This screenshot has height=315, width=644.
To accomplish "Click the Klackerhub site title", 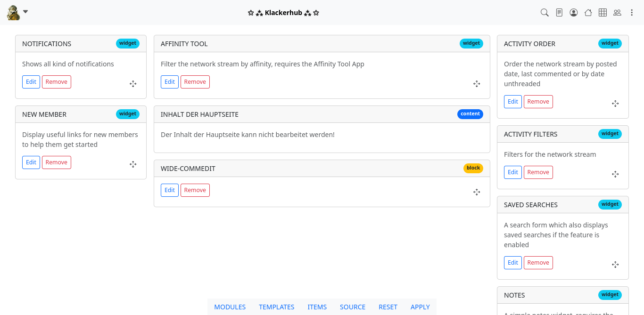I will click(283, 13).
